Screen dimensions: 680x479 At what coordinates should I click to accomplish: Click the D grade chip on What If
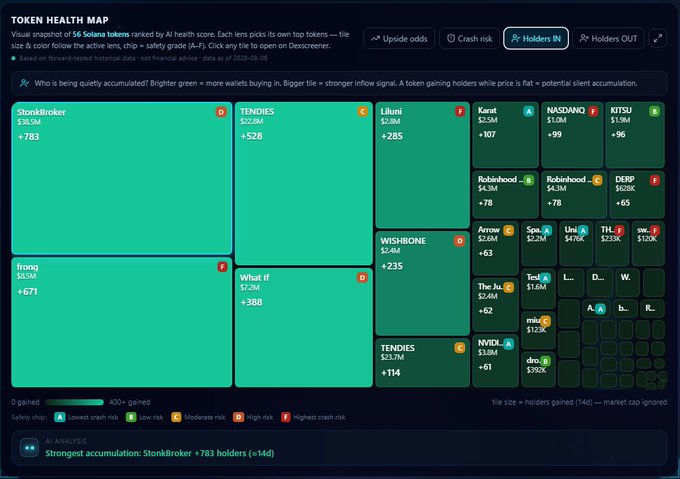click(x=362, y=277)
